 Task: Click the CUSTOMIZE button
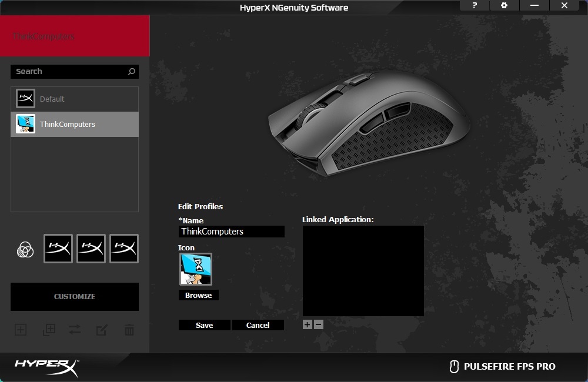click(75, 297)
